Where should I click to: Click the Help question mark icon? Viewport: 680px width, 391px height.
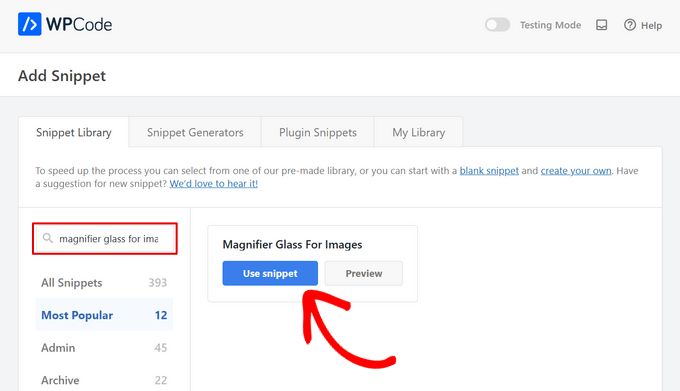(x=630, y=25)
